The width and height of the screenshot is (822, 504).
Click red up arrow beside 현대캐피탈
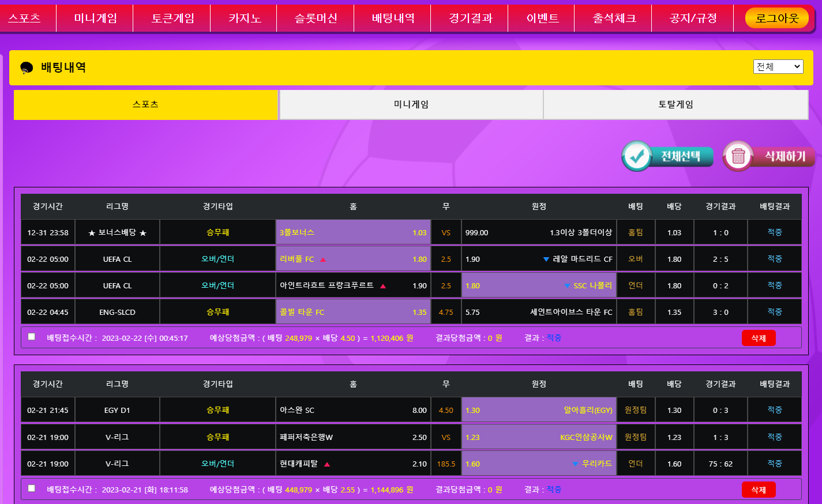327,464
